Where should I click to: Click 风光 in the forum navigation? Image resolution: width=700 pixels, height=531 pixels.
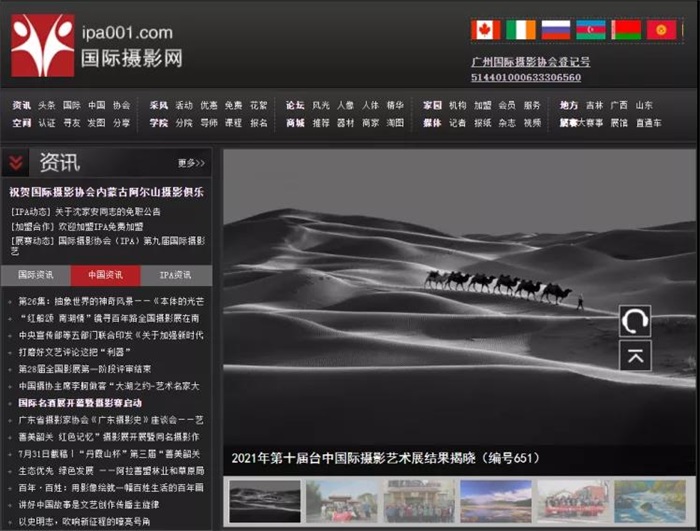pyautogui.click(x=321, y=105)
